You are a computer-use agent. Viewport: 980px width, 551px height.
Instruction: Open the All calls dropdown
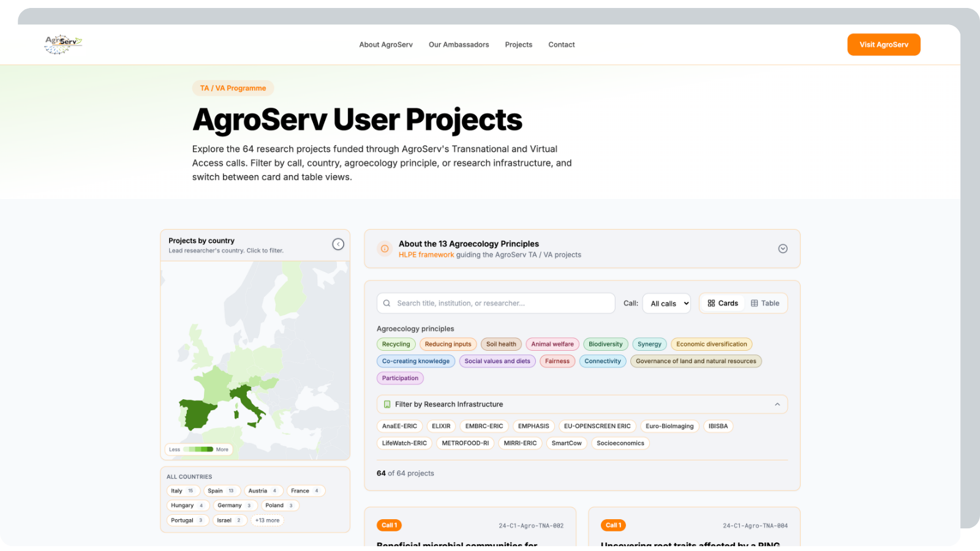666,303
